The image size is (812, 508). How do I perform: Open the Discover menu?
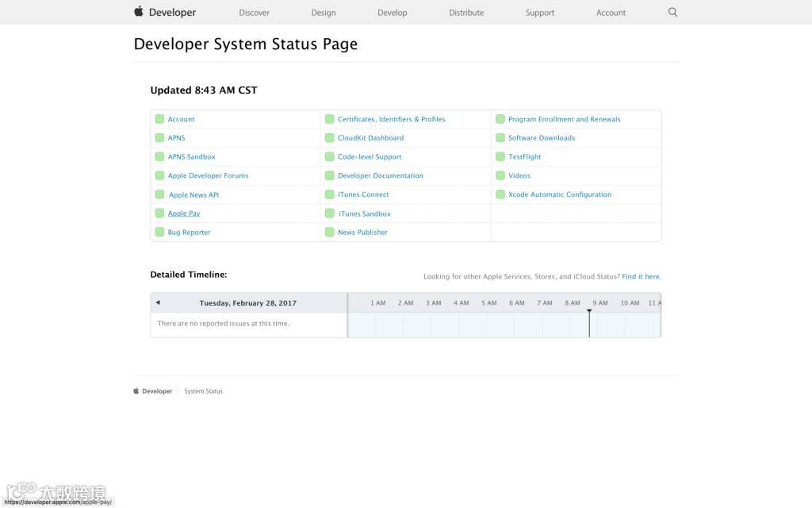click(x=254, y=13)
